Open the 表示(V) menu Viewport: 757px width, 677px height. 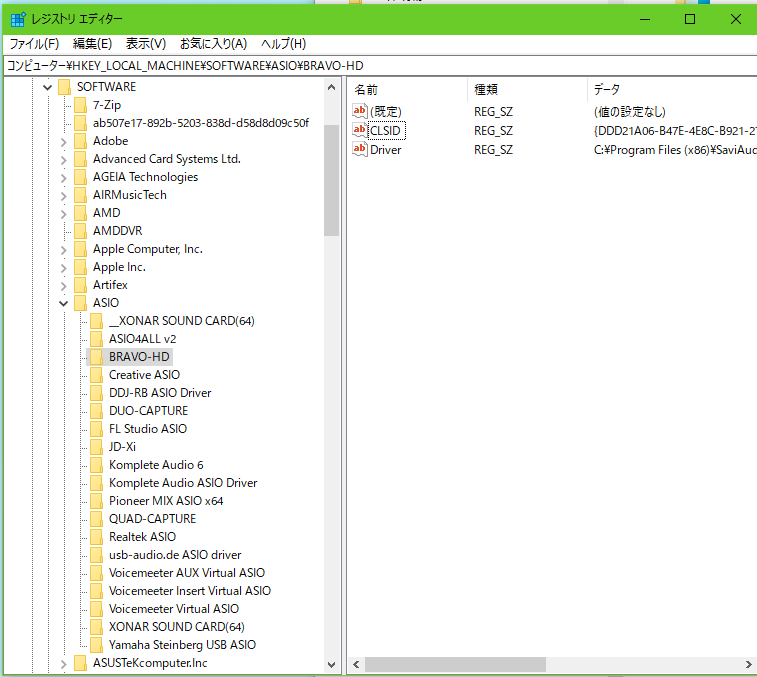click(x=146, y=44)
